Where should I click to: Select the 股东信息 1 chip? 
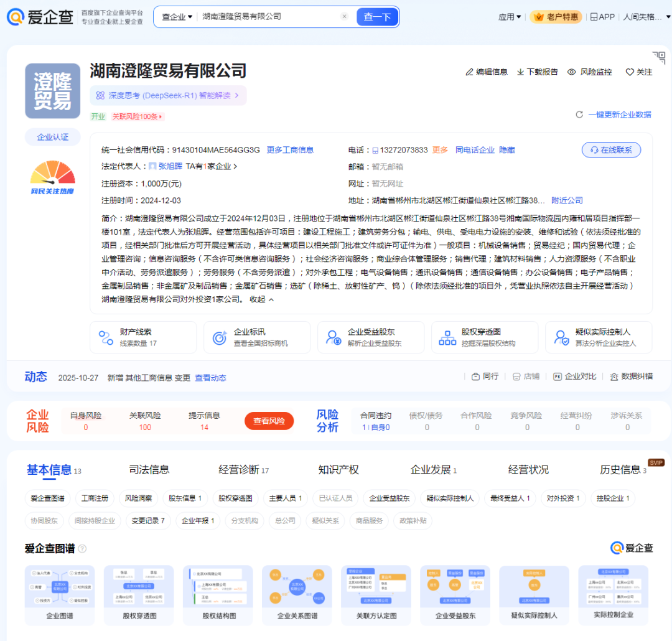(x=185, y=498)
